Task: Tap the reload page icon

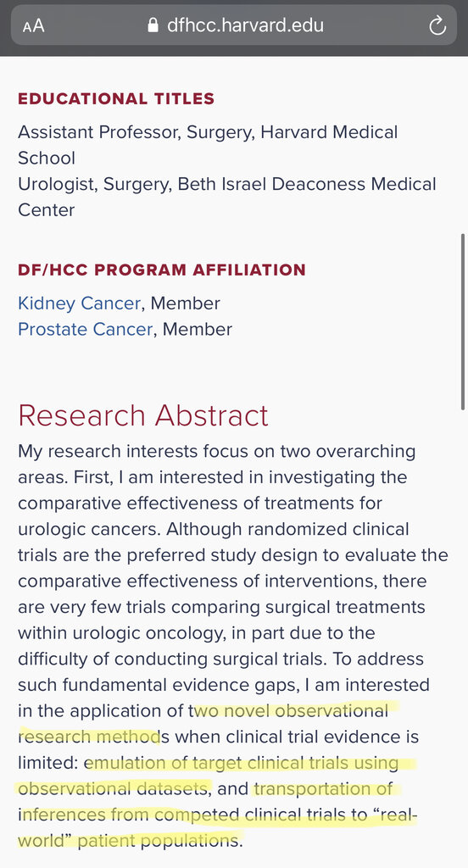Action: 437,25
